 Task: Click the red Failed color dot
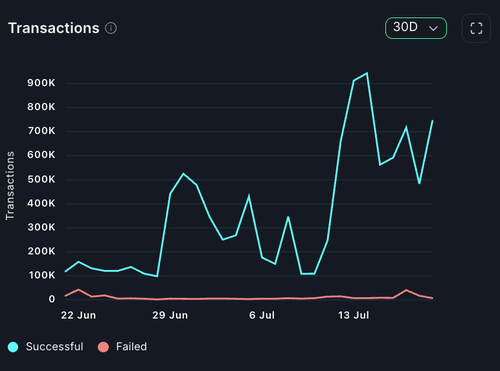click(103, 347)
